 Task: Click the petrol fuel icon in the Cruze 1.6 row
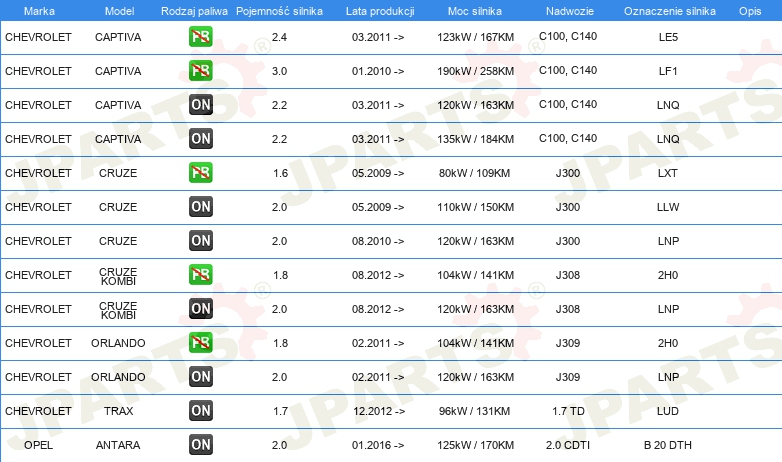point(200,173)
